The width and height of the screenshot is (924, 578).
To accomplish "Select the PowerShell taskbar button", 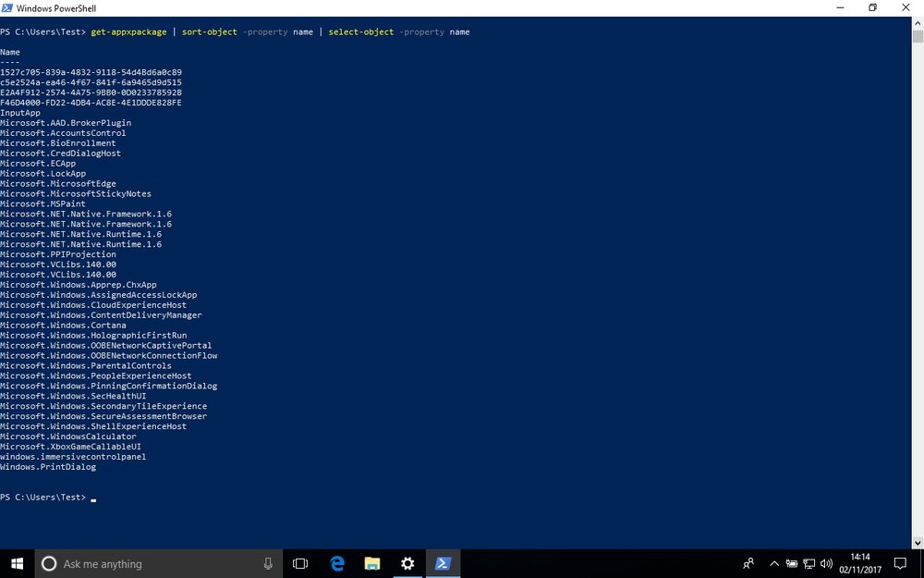I will pyautogui.click(x=443, y=564).
